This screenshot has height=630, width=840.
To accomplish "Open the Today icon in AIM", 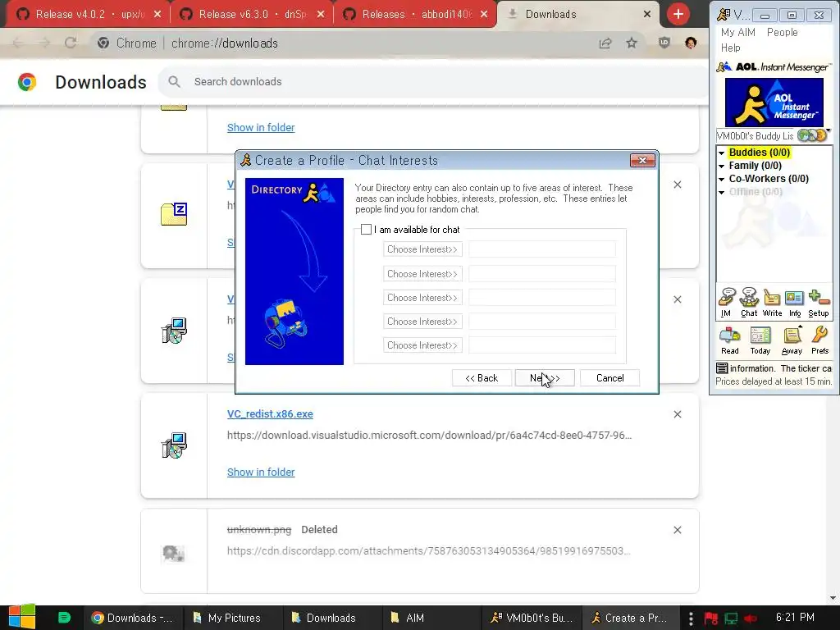I will (x=760, y=340).
